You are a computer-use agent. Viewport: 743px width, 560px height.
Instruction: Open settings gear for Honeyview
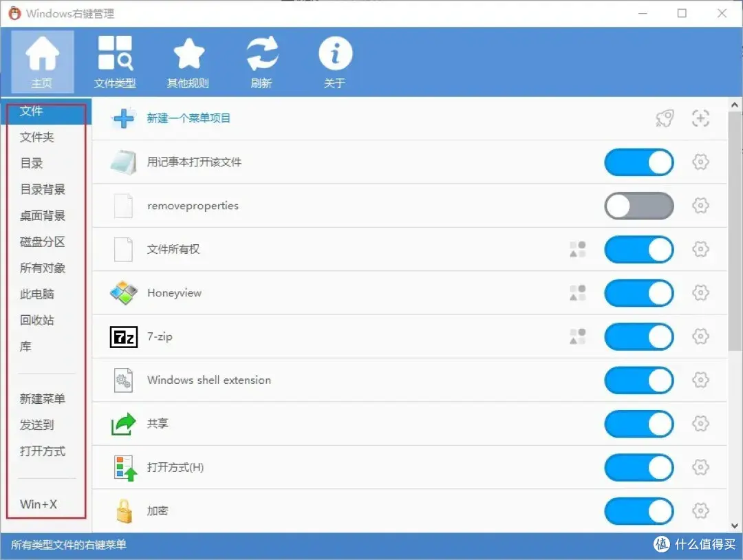point(700,293)
